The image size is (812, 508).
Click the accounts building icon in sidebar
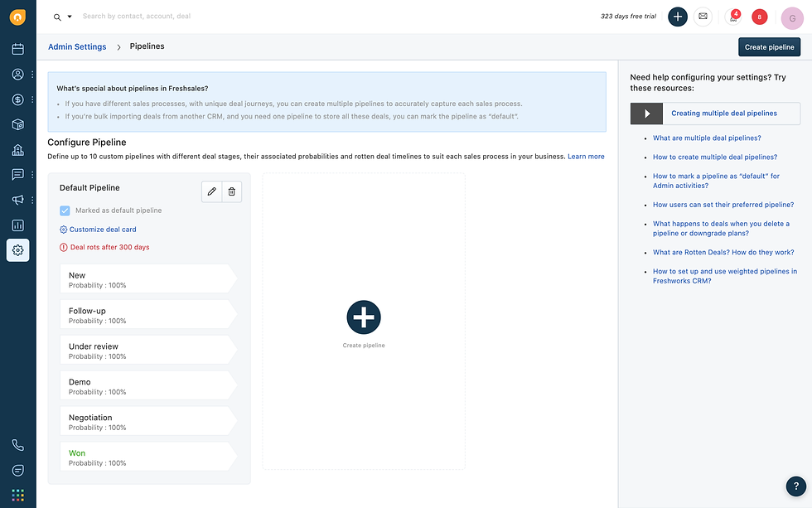pyautogui.click(x=17, y=150)
